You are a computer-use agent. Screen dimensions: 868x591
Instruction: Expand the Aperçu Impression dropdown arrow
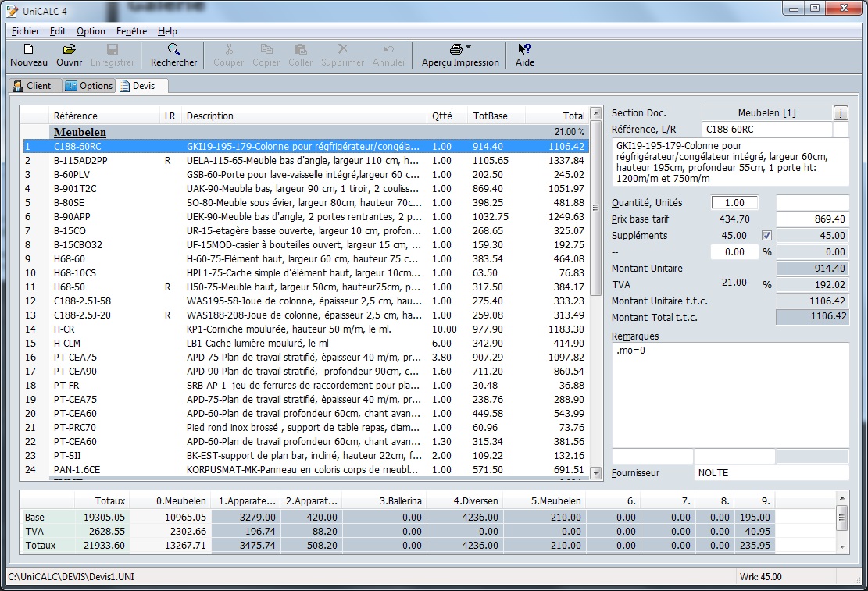(x=468, y=48)
